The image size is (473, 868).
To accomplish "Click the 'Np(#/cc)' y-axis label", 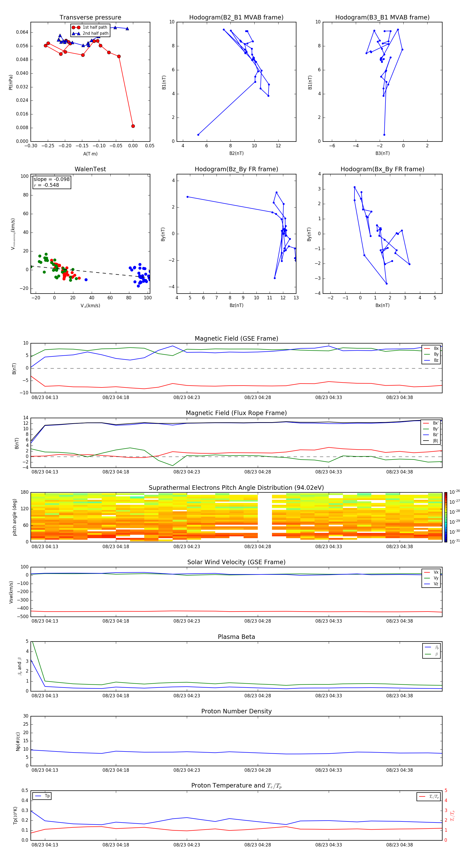I will (x=18, y=741).
